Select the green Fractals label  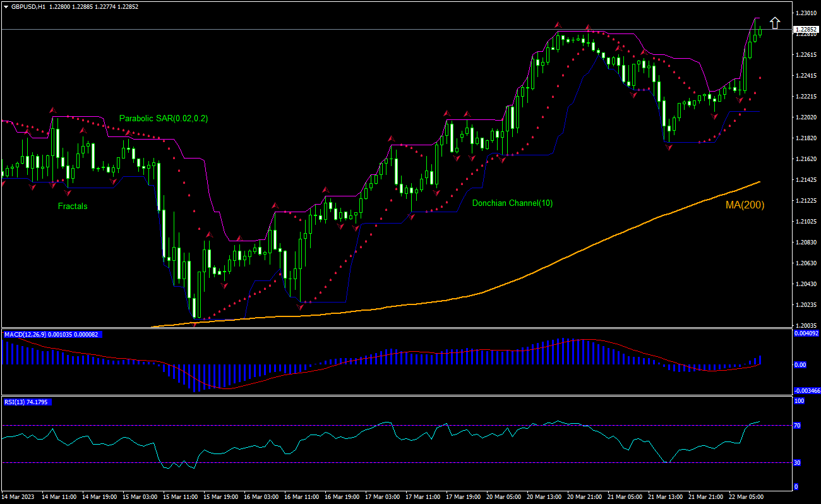73,206
